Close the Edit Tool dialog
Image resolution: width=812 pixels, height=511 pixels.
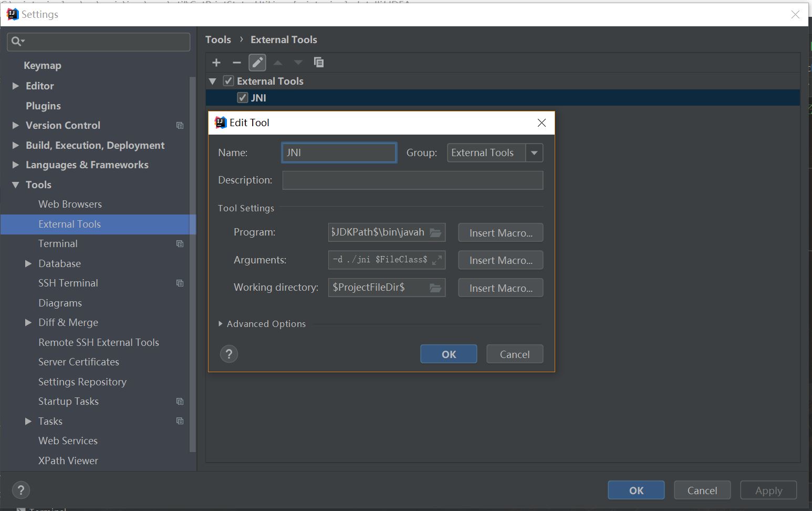(x=542, y=122)
